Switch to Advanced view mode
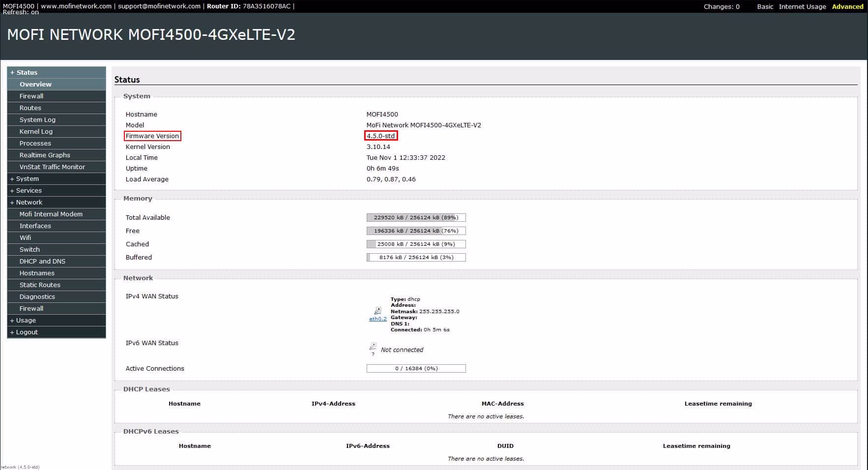This screenshot has width=868, height=470. point(847,6)
